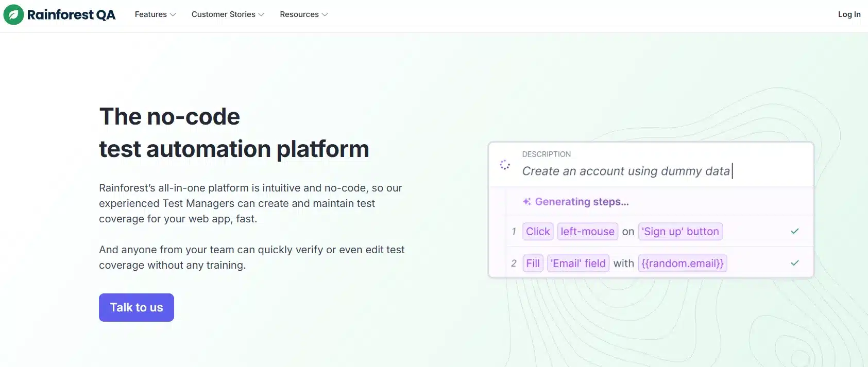Go to homepage via Rainforest QA wordmark
Image resolution: width=868 pixels, height=367 pixels.
click(x=71, y=14)
